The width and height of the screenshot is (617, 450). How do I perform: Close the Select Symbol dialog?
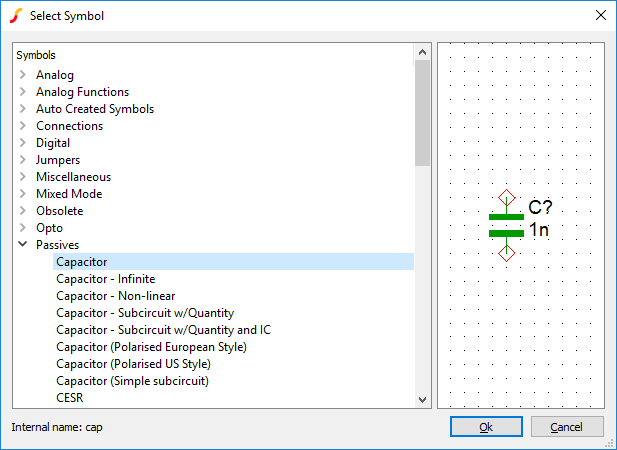pyautogui.click(x=600, y=15)
